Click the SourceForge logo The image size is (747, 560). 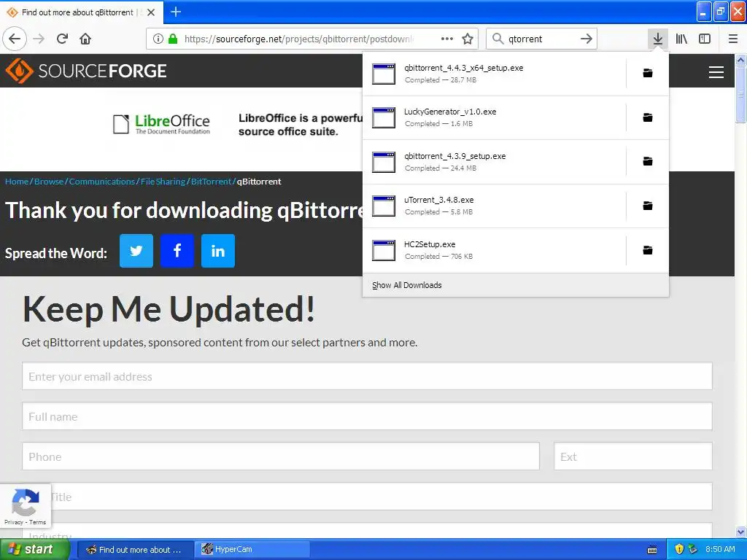coord(86,71)
